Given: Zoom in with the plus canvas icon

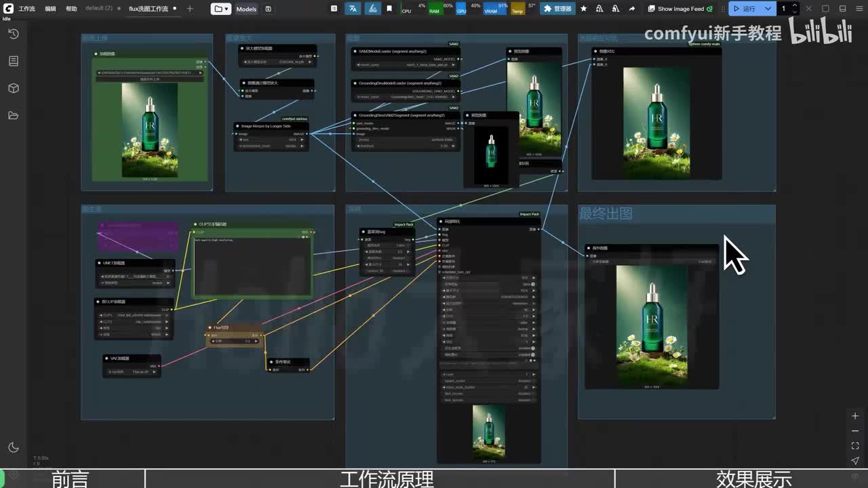Looking at the screenshot, I should pyautogui.click(x=855, y=416).
